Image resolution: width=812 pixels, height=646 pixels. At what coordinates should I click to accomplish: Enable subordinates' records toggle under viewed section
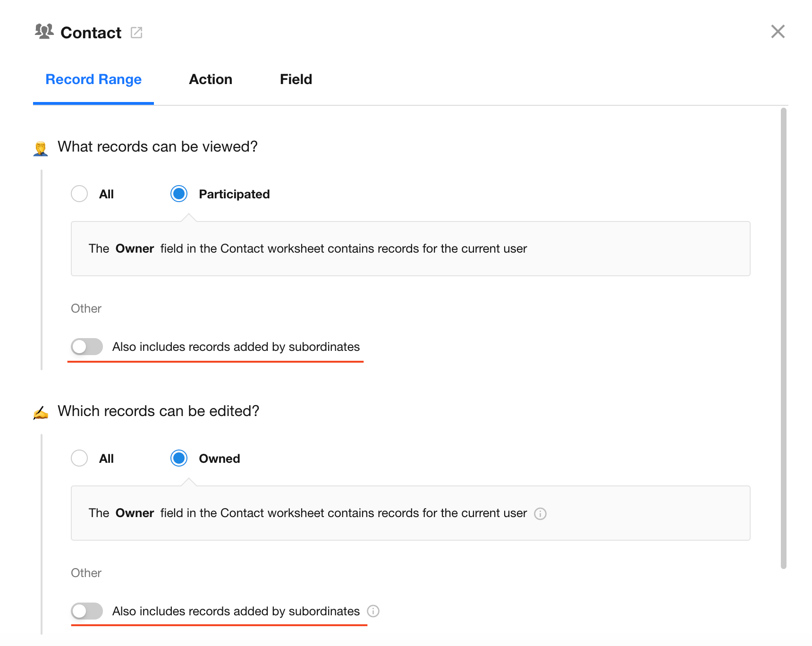(87, 347)
